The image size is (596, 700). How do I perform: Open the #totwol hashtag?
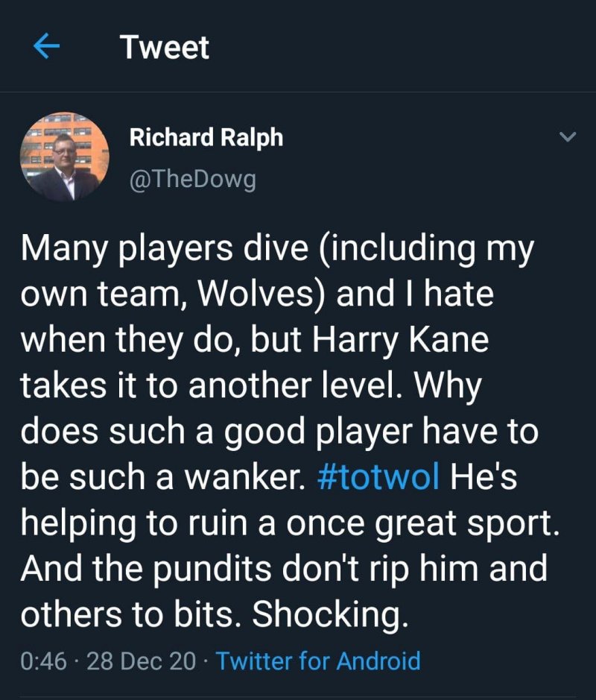[378, 478]
